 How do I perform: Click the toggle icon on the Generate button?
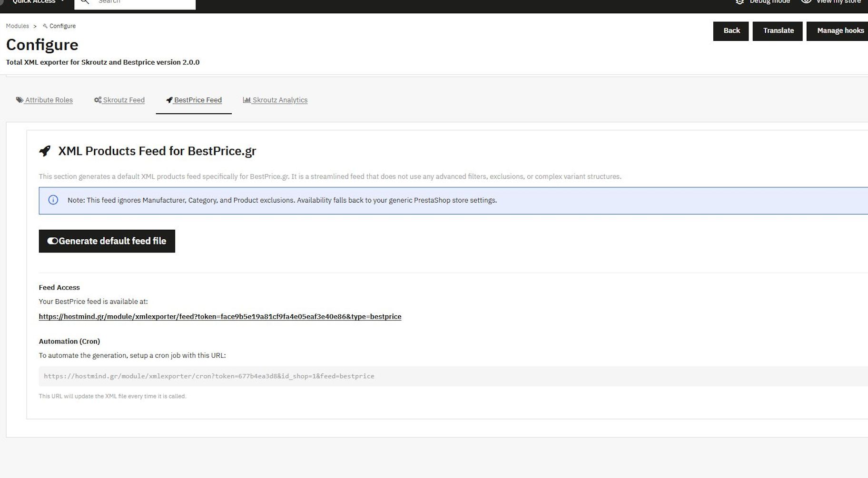tap(52, 241)
